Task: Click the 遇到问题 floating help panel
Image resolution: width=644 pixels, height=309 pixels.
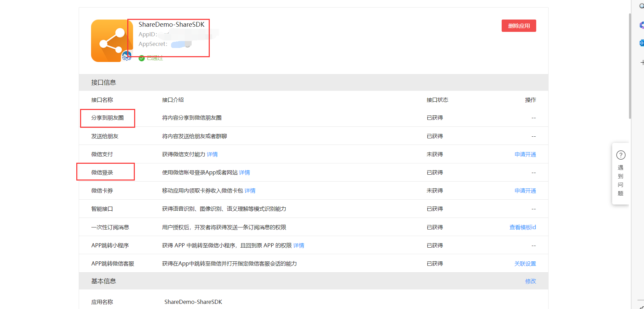Action: [620, 174]
